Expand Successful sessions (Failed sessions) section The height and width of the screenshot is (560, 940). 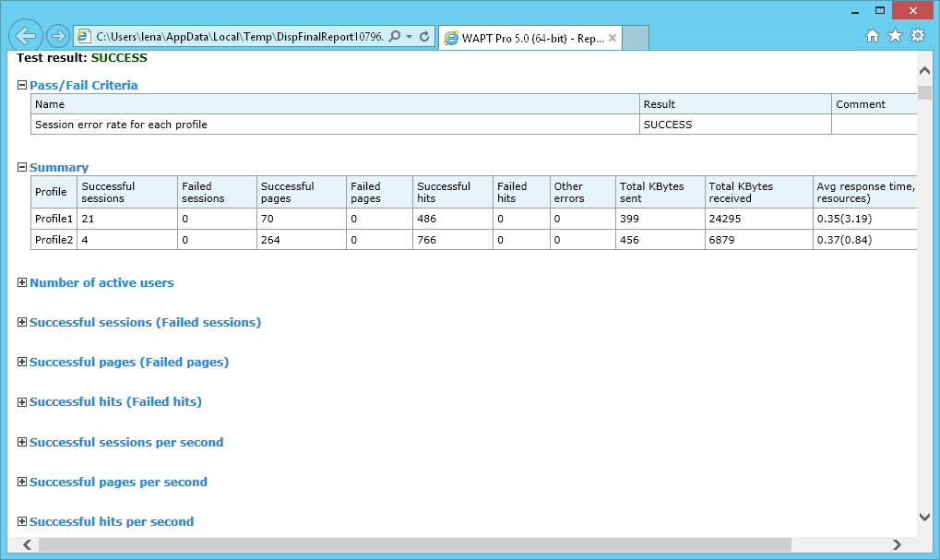22,322
